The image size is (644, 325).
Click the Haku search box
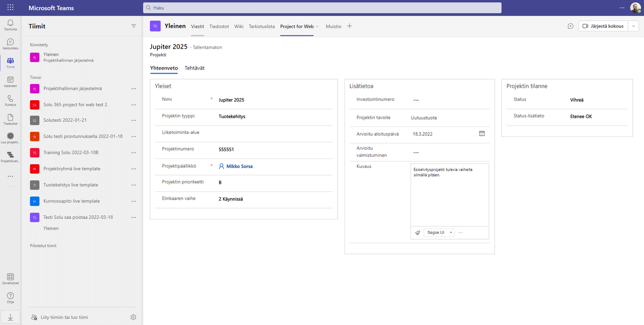coord(322,8)
